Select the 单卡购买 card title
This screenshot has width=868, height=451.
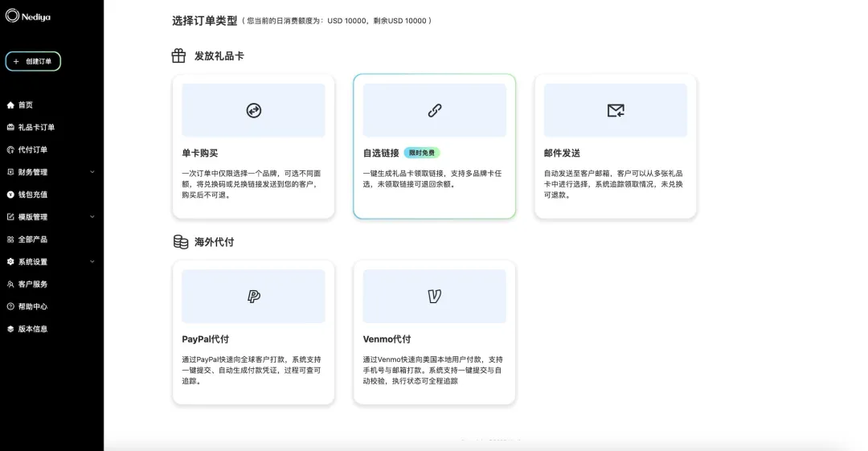pos(200,153)
